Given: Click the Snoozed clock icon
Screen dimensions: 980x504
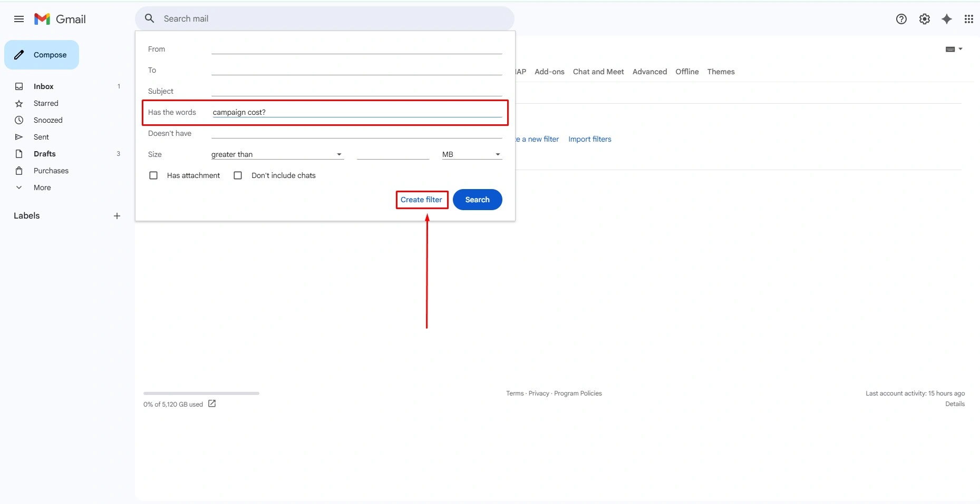Looking at the screenshot, I should point(19,120).
